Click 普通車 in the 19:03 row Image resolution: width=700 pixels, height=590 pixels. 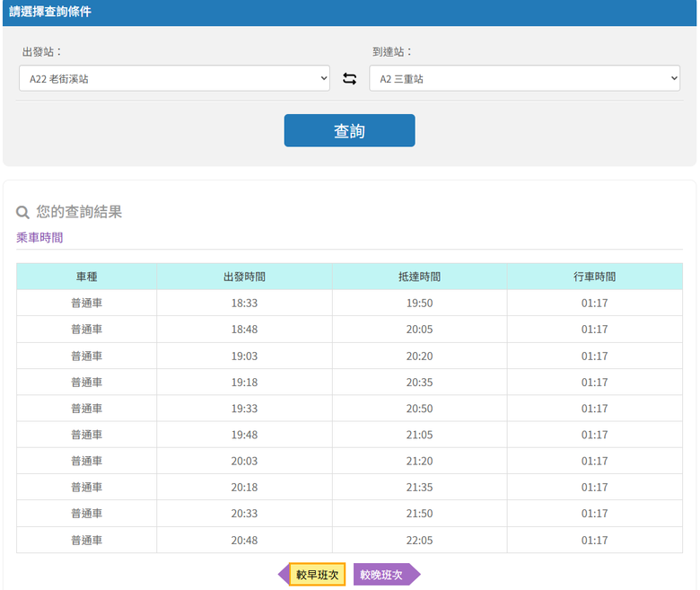[87, 357]
